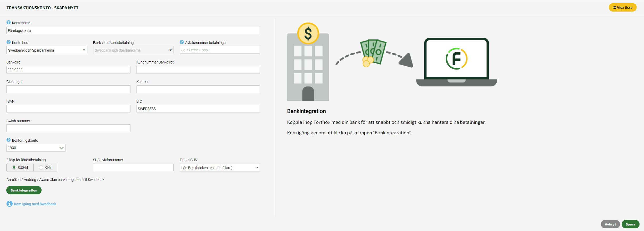
Task: Open the Kom igång med Swedbank link
Action: tap(35, 204)
